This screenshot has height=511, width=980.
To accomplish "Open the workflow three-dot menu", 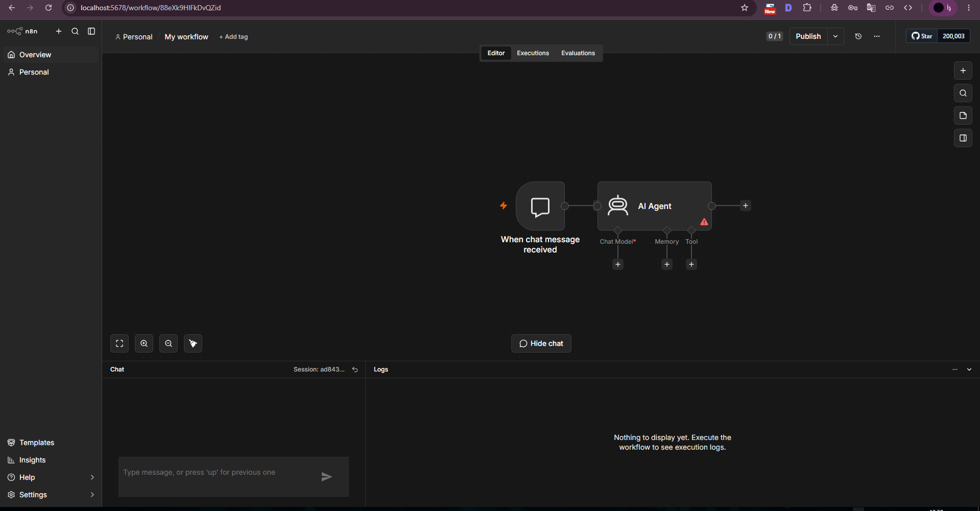I will click(x=877, y=36).
